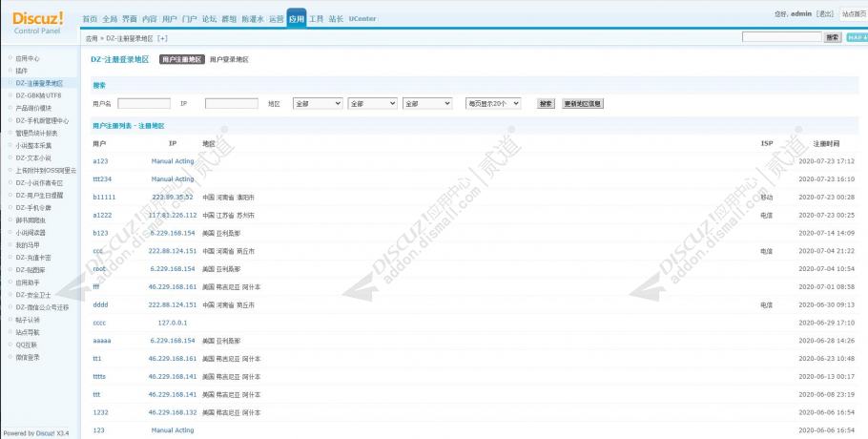Focus the 用户名 input field
This screenshot has height=439, width=868.
point(144,103)
